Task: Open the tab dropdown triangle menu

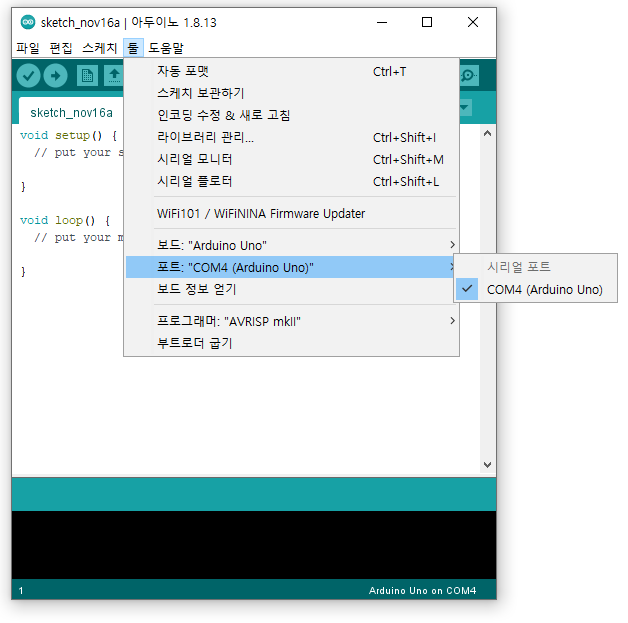Action: click(x=465, y=107)
